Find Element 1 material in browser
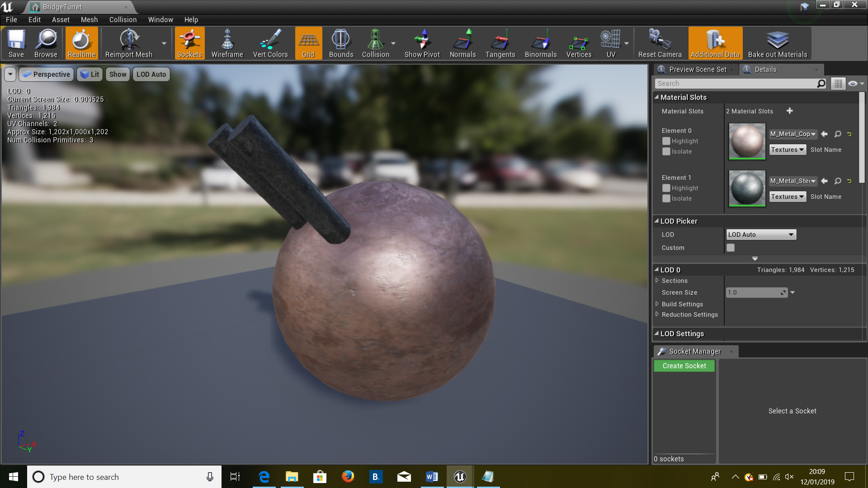868x488 pixels. (838, 181)
